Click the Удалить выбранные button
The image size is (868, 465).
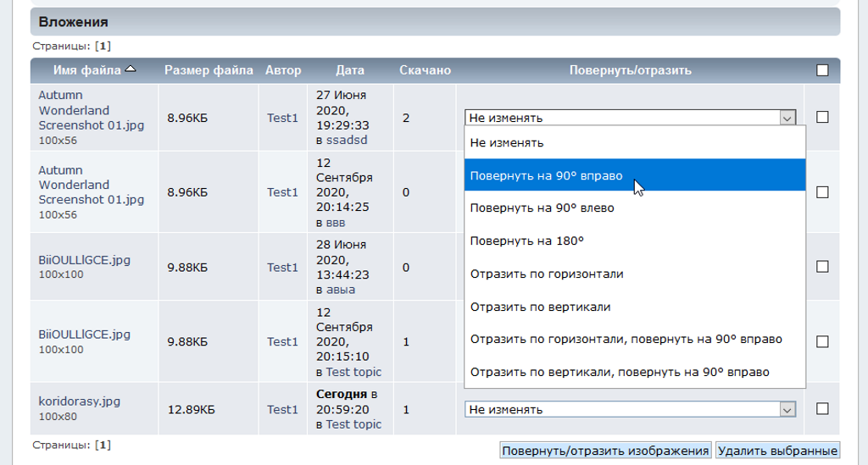pos(777,450)
